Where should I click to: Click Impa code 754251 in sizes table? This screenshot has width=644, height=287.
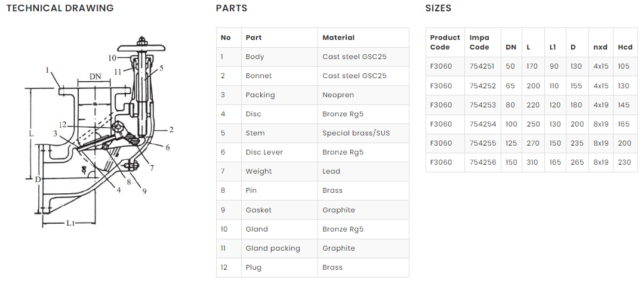(x=482, y=67)
